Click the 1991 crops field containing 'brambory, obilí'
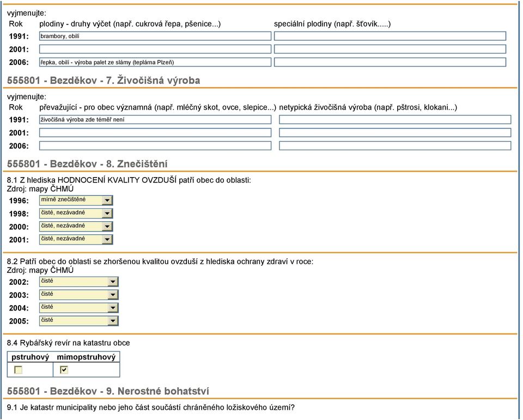 click(x=155, y=36)
